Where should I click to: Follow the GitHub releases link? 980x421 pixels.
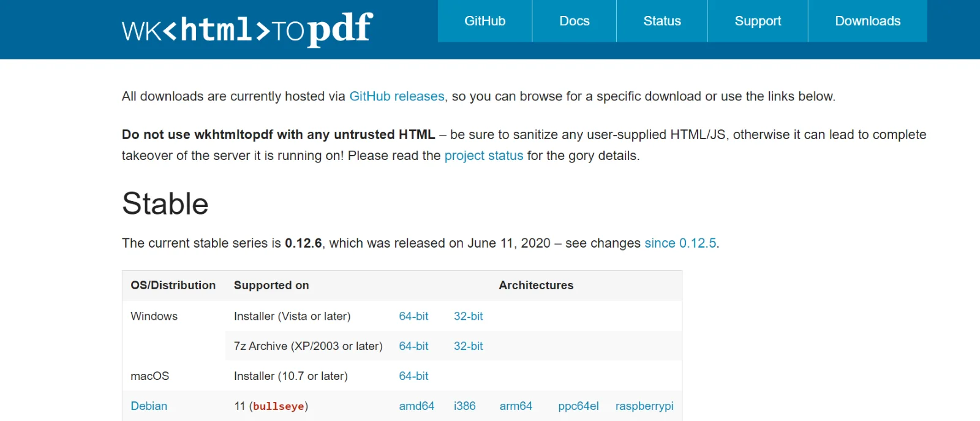(x=397, y=96)
